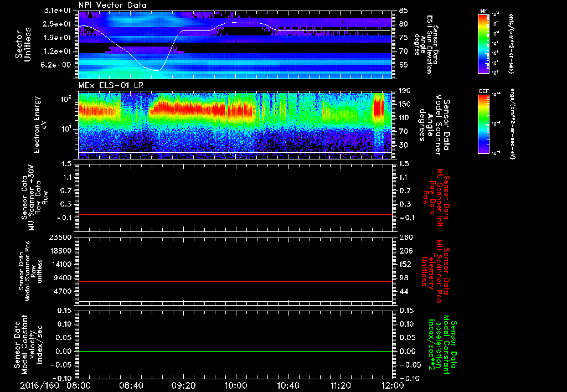Click the "MU Scanner +30V Raw Data" axis label
Image resolution: width=567 pixels, height=392 pixels.
[x=35, y=197]
